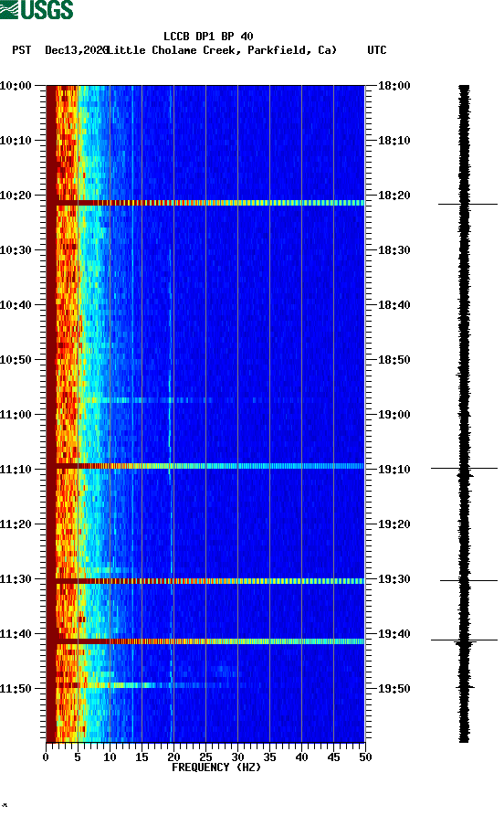Click the broadband event band near 11:41

point(205,641)
